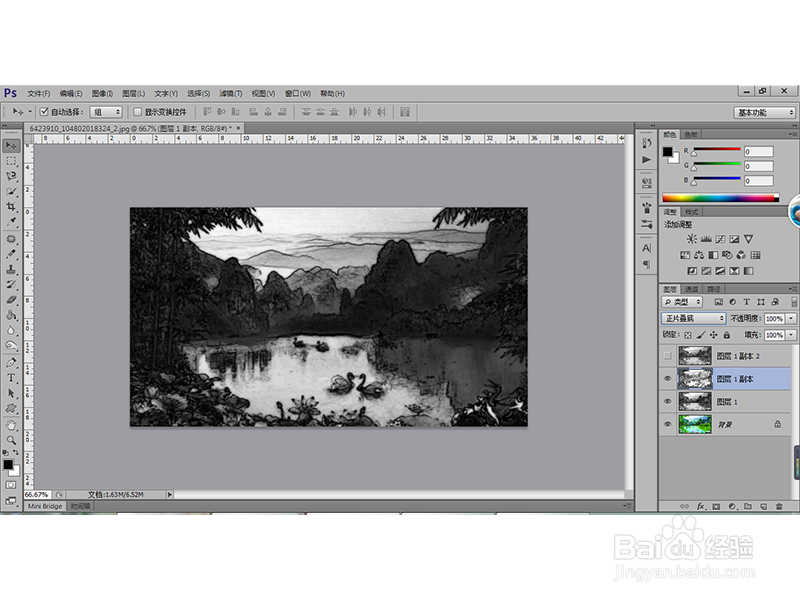The image size is (800, 600).
Task: Open the status bar info arrow menu
Action: [170, 494]
